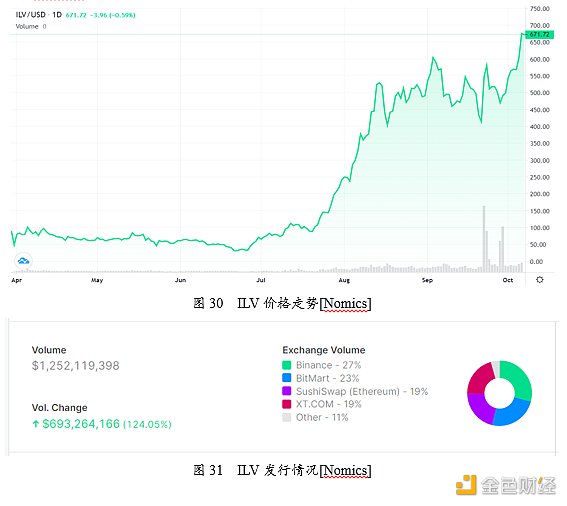Change the 1D interval label

pyautogui.click(x=57, y=15)
